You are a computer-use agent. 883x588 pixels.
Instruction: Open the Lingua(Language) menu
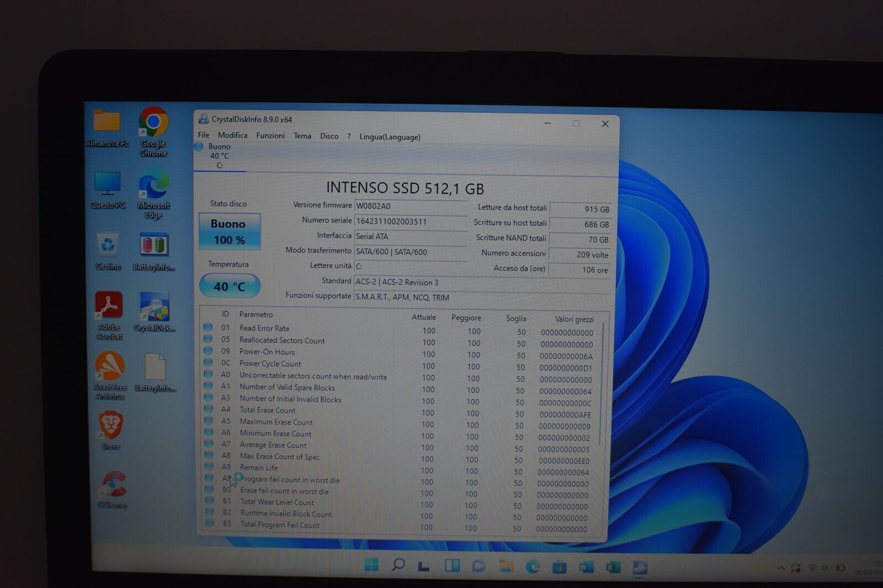(x=390, y=137)
